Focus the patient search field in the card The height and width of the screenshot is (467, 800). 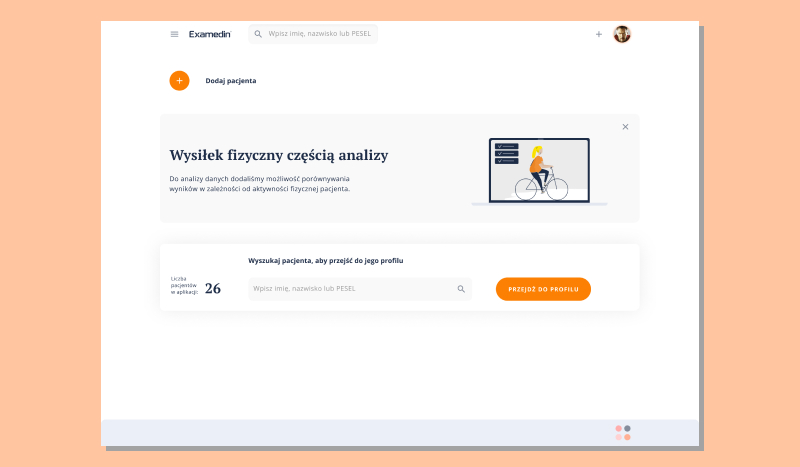(x=360, y=289)
